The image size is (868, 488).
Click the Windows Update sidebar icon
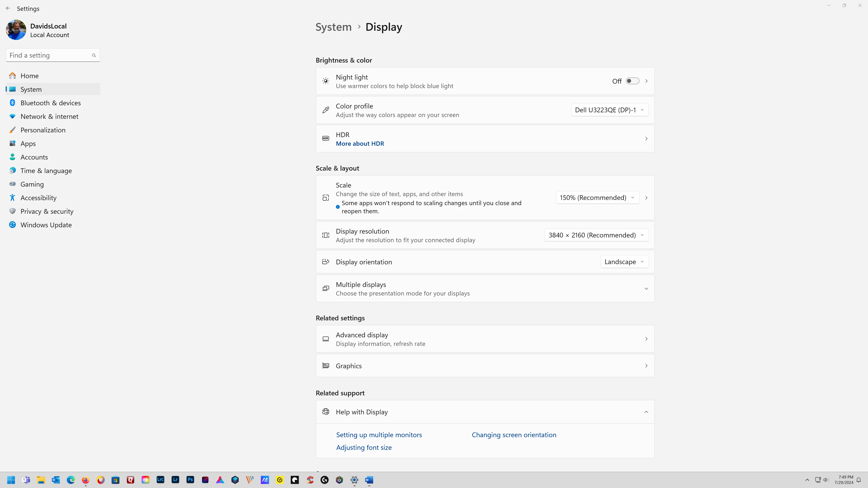tap(12, 225)
